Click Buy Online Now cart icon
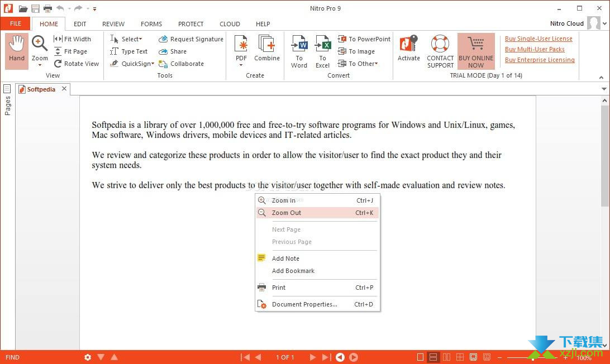The width and height of the screenshot is (610, 364). tap(476, 51)
